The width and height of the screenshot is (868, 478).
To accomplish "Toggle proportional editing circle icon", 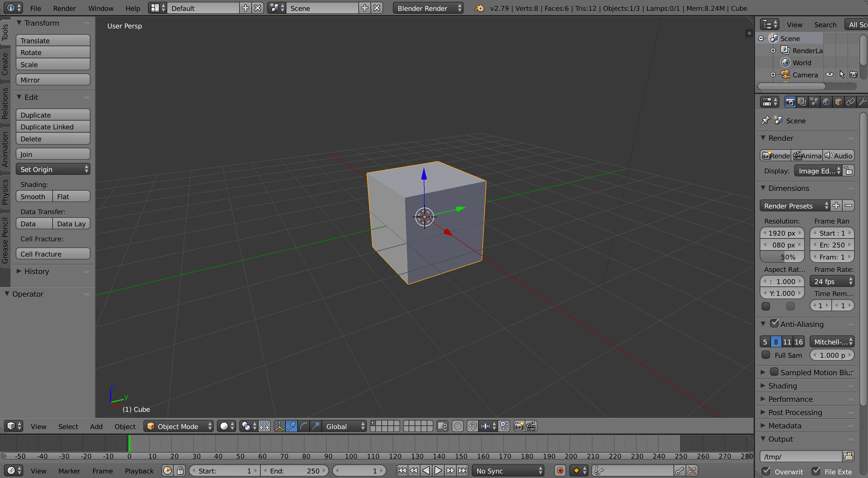I will tap(457, 426).
